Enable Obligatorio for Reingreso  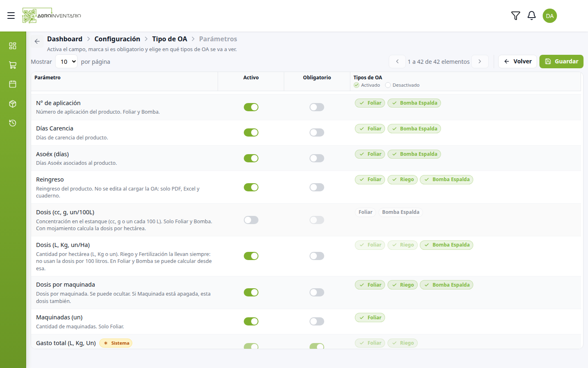317,187
